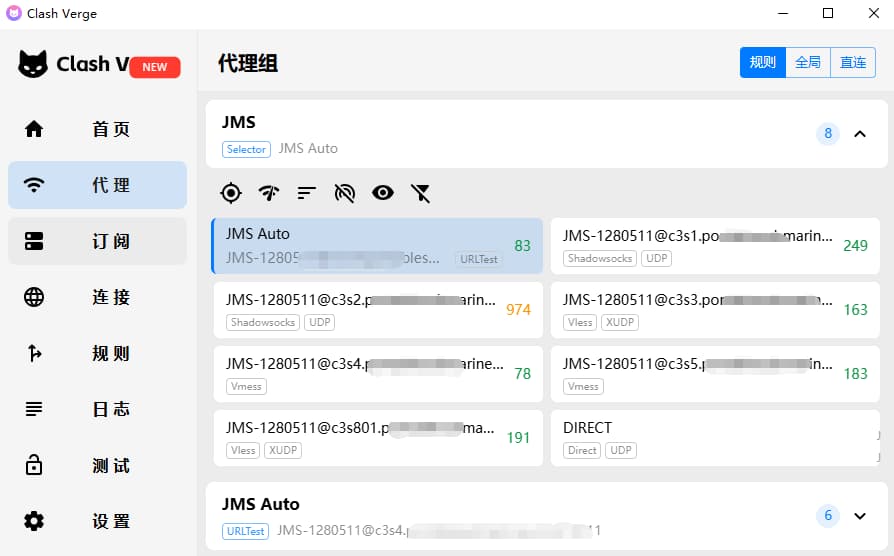894x556 pixels.
Task: Click the sort proxies icon
Action: (307, 193)
